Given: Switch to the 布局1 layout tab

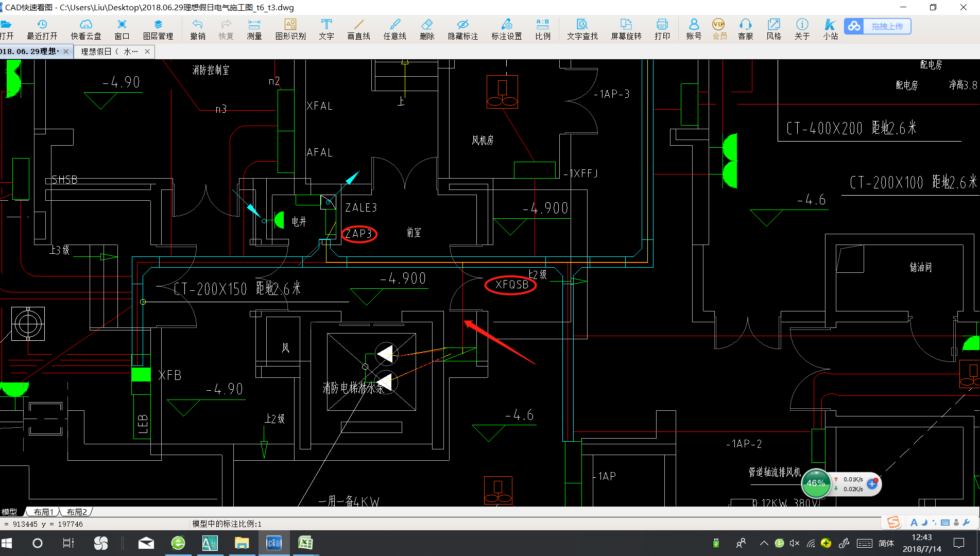Looking at the screenshot, I should pos(44,512).
